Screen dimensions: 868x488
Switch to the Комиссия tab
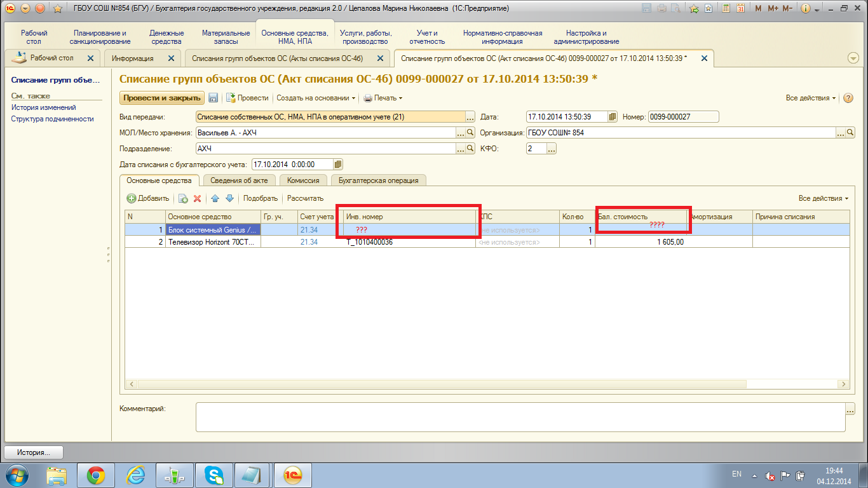303,180
